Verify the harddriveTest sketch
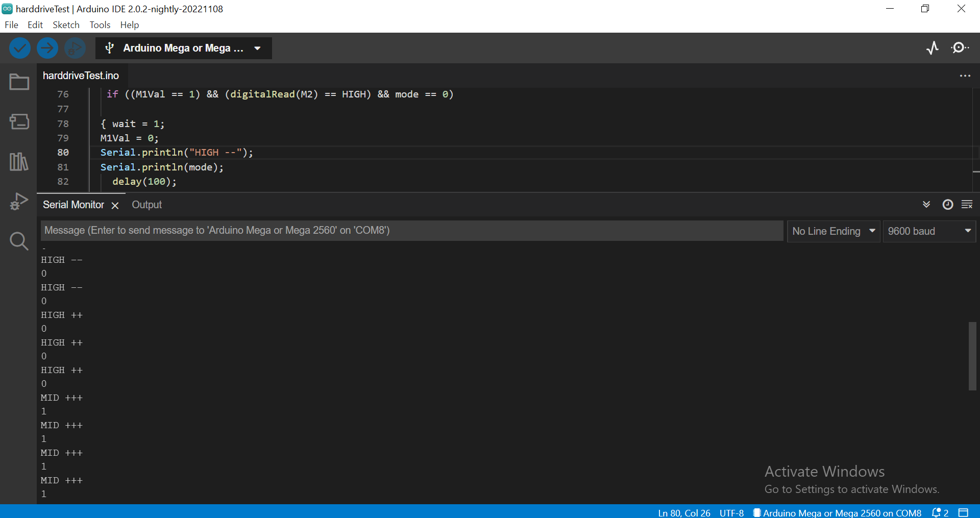Viewport: 980px width, 518px height. click(19, 47)
